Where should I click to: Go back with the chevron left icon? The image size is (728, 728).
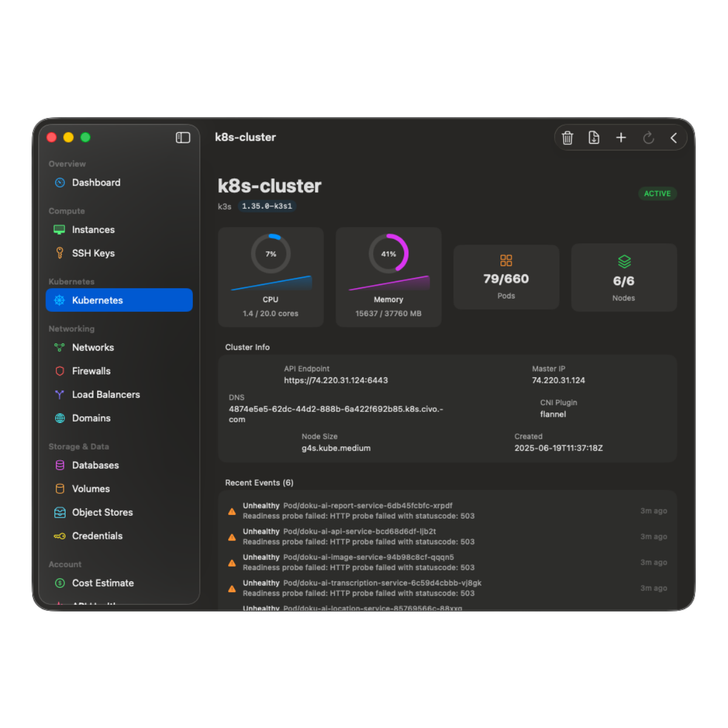pos(673,138)
